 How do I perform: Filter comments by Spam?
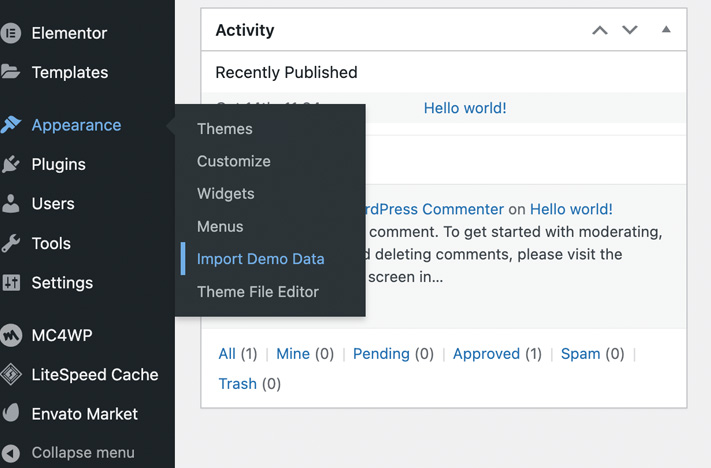pyautogui.click(x=580, y=354)
